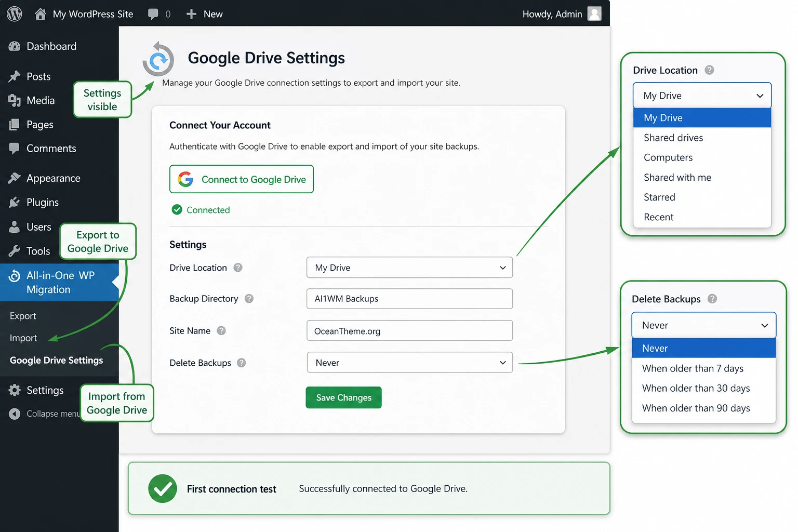Viewport: 798px width, 532px height.
Task: Click the Tools wrench icon
Action: pyautogui.click(x=15, y=251)
